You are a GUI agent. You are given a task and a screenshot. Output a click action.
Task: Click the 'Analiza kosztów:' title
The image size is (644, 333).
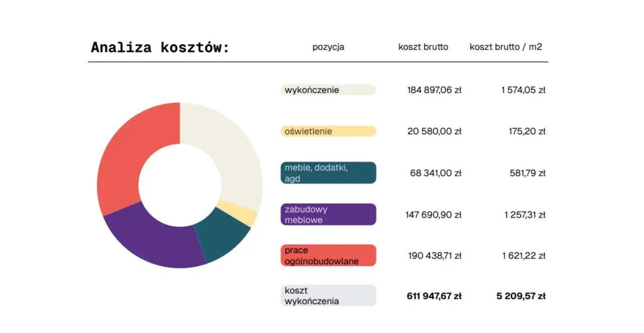click(x=160, y=47)
